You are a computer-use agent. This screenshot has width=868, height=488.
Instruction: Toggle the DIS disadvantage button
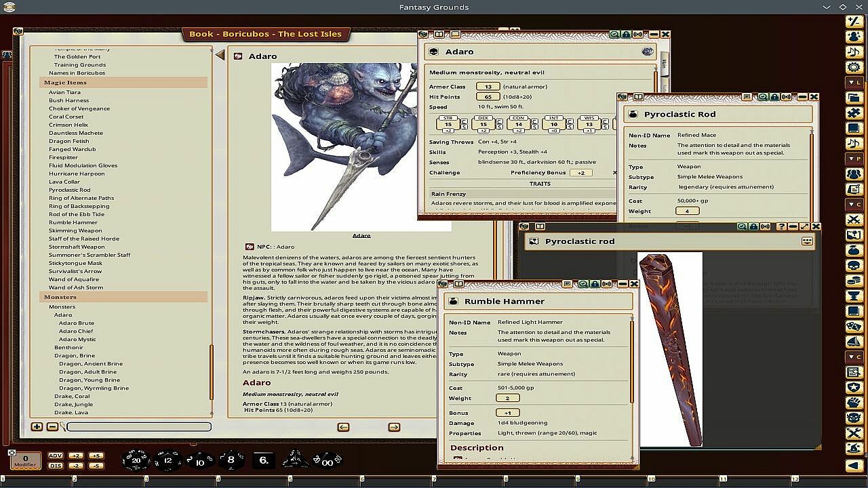(56, 466)
